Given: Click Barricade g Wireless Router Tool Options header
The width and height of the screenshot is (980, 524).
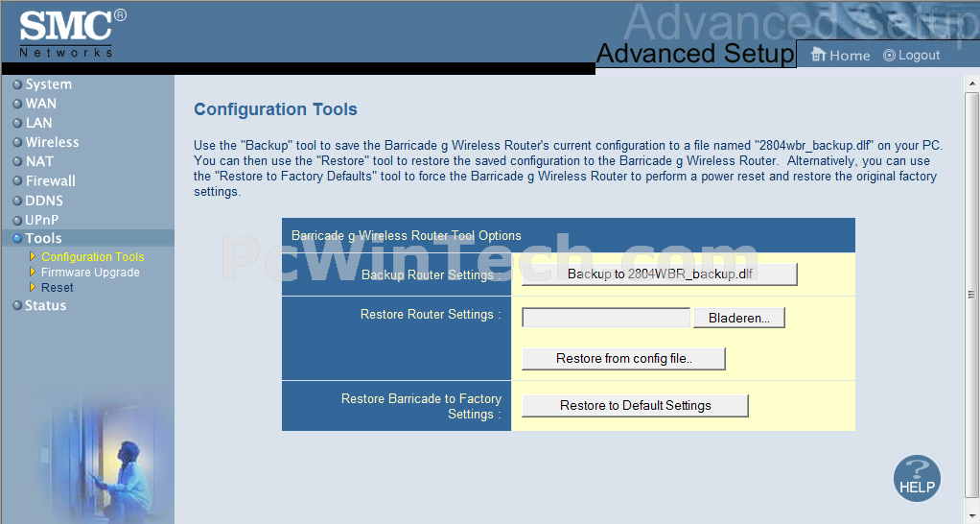Looking at the screenshot, I should click(407, 236).
